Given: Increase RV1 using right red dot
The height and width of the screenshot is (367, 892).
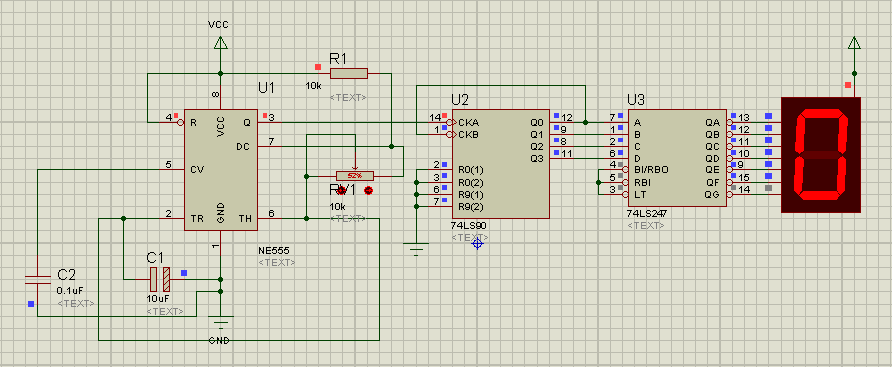Looking at the screenshot, I should pos(368,190).
